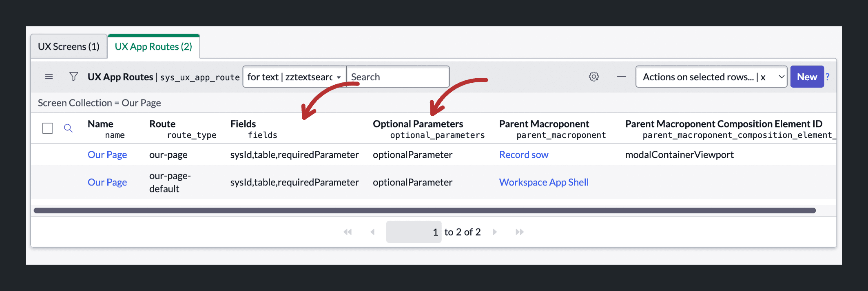The height and width of the screenshot is (291, 868).
Task: Click the filter funnel icon
Action: point(73,77)
